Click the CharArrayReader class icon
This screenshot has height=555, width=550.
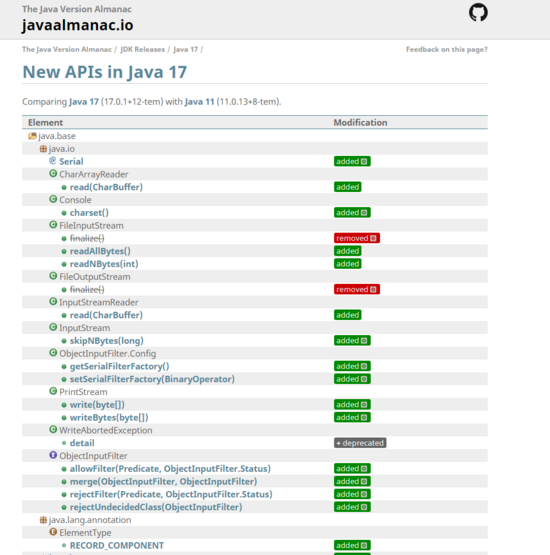click(53, 173)
